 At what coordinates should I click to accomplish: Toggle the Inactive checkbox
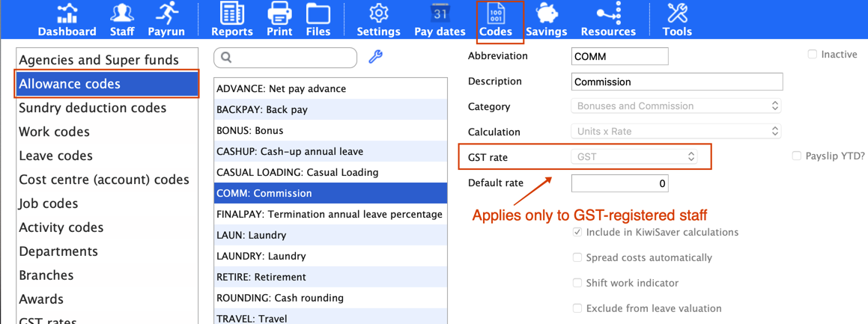coord(813,54)
